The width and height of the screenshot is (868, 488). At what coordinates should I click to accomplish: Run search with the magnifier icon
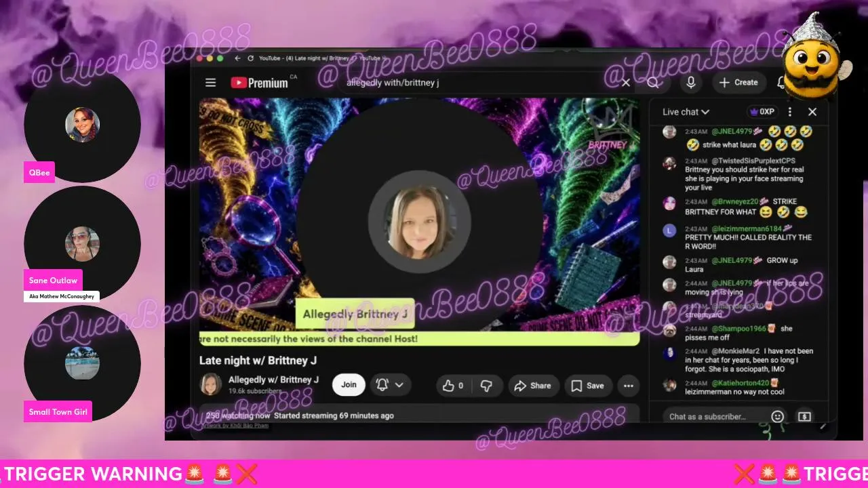[653, 83]
